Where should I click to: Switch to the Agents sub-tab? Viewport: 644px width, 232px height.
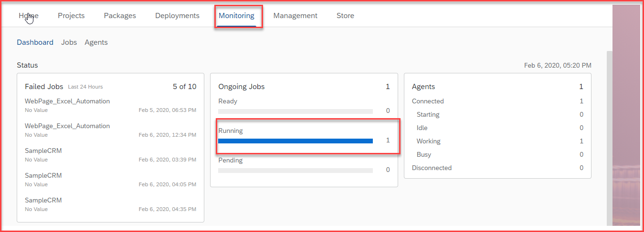pyautogui.click(x=96, y=42)
